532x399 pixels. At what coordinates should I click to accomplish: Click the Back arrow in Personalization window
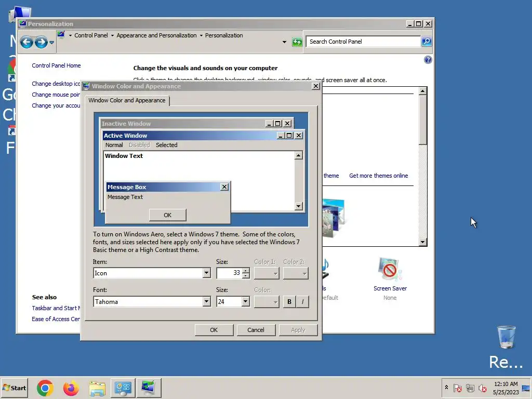26,42
